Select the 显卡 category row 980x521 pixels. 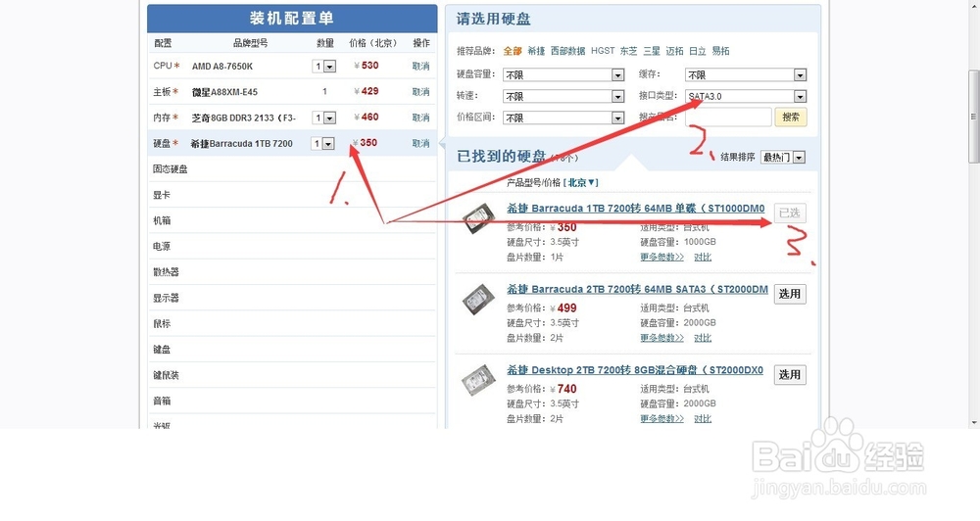click(292, 195)
